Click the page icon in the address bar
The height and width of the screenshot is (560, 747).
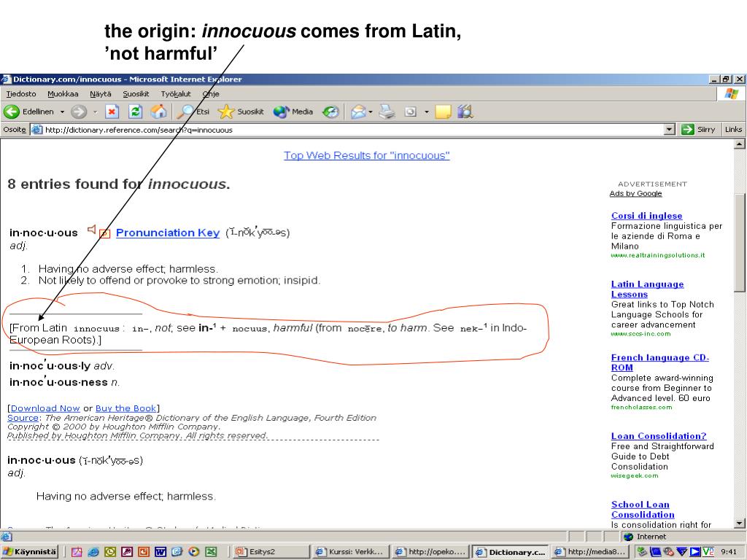36,130
